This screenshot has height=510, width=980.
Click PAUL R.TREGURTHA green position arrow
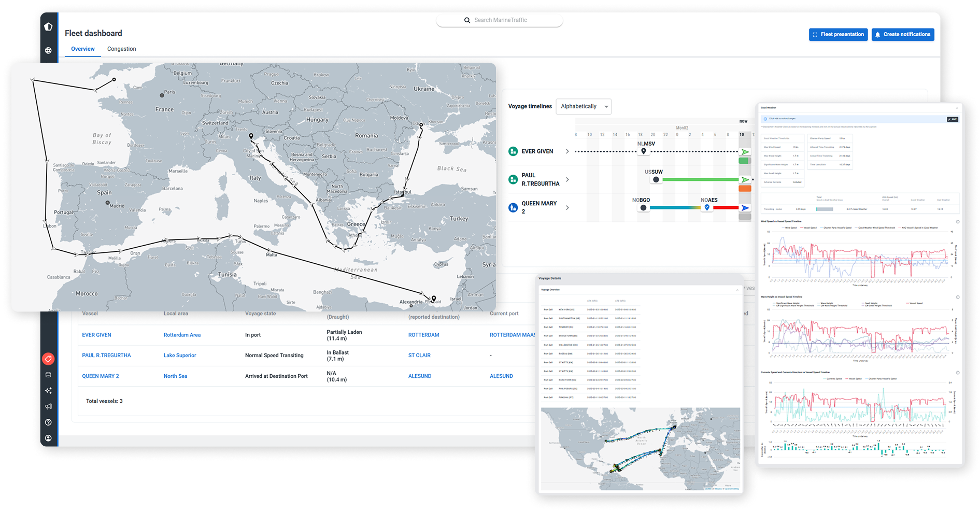[x=745, y=180]
